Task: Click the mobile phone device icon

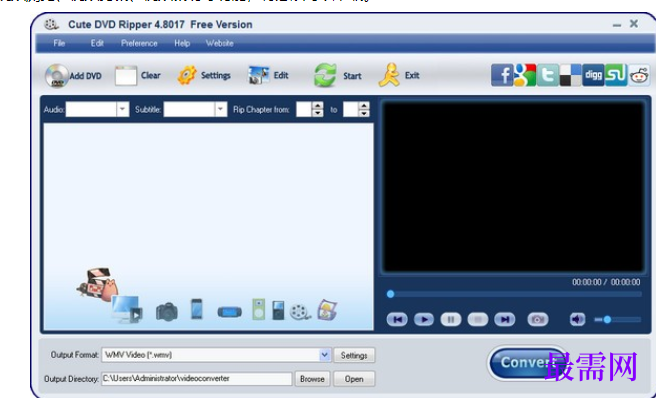Action: (197, 309)
